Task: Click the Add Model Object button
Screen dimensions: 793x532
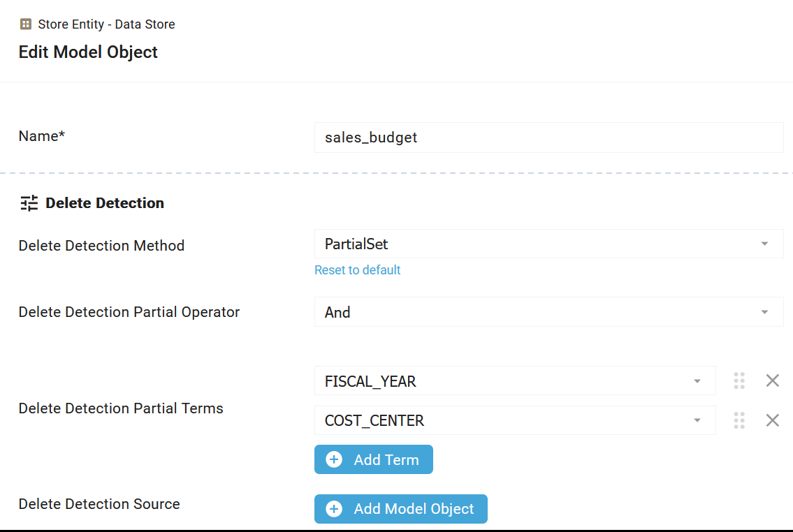Action: pyautogui.click(x=401, y=509)
